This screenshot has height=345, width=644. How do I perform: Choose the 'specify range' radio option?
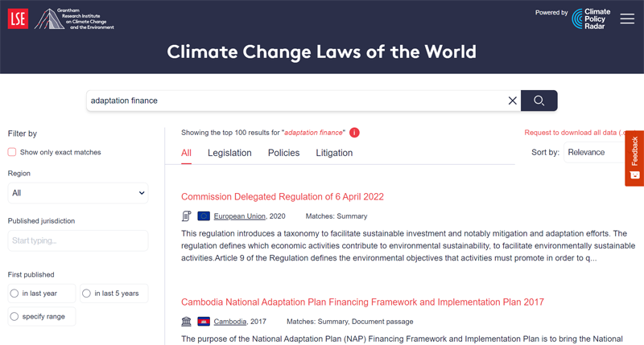point(14,317)
